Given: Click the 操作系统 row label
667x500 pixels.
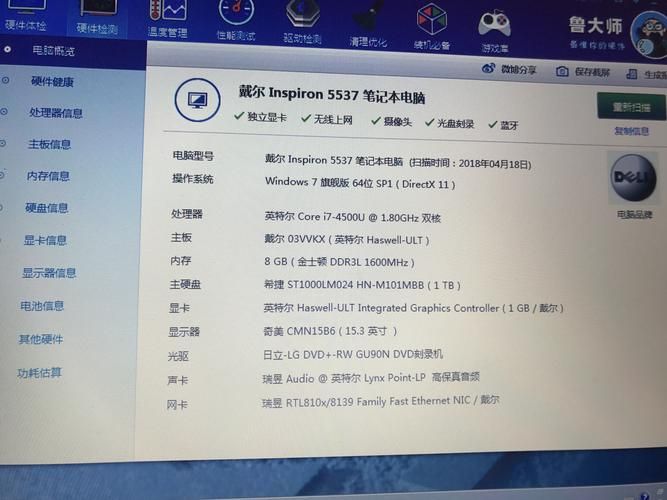Looking at the screenshot, I should click(192, 179).
